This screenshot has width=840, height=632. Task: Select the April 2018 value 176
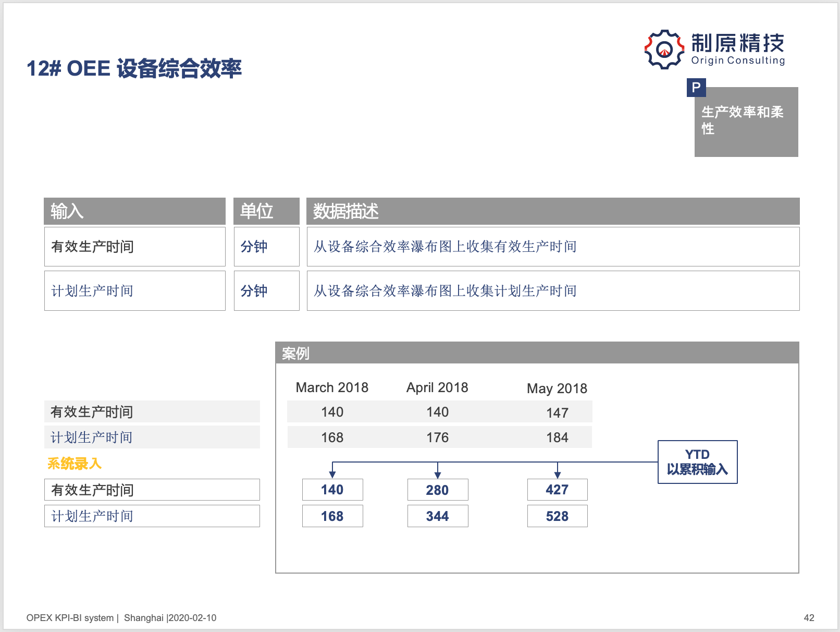(x=437, y=437)
